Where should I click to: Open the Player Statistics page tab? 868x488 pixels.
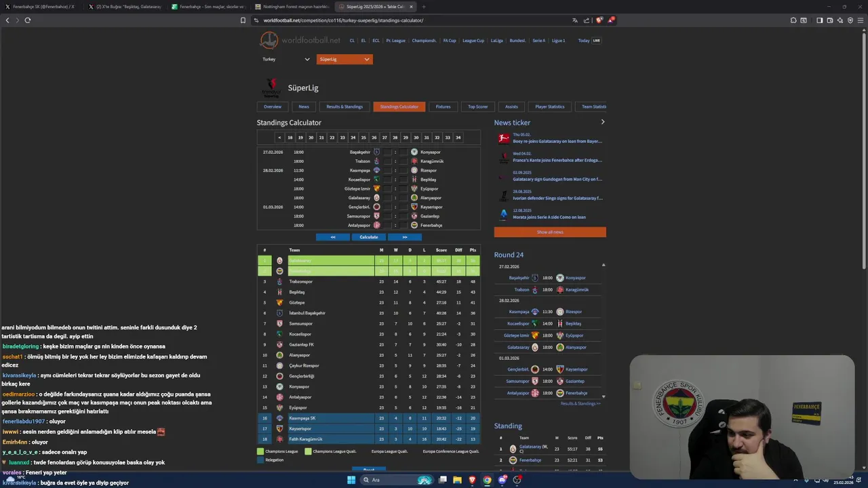coord(549,106)
